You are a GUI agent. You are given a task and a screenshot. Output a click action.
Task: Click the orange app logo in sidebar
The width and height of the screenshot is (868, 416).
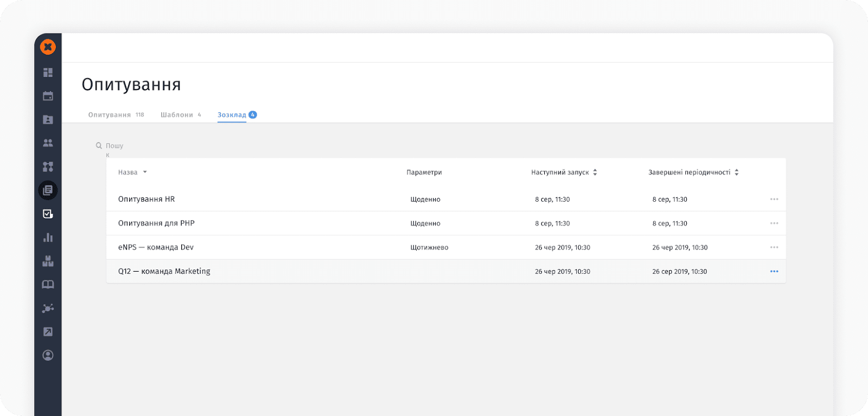[48, 47]
